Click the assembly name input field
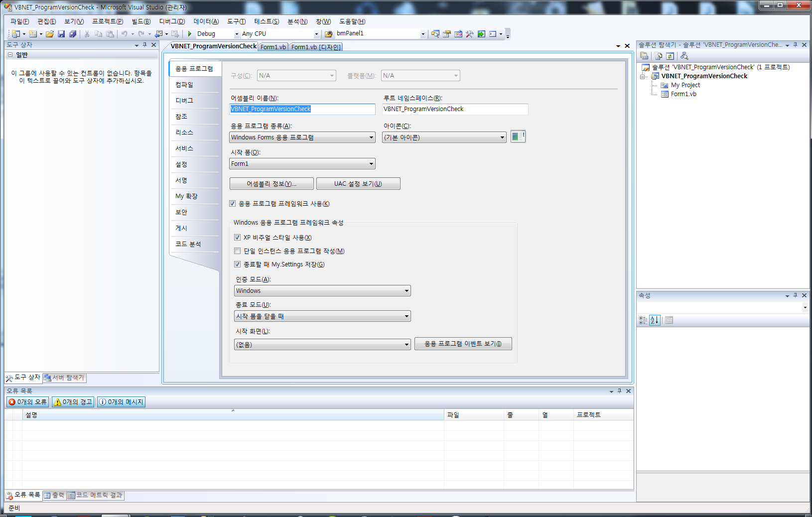This screenshot has width=812, height=517. (302, 109)
